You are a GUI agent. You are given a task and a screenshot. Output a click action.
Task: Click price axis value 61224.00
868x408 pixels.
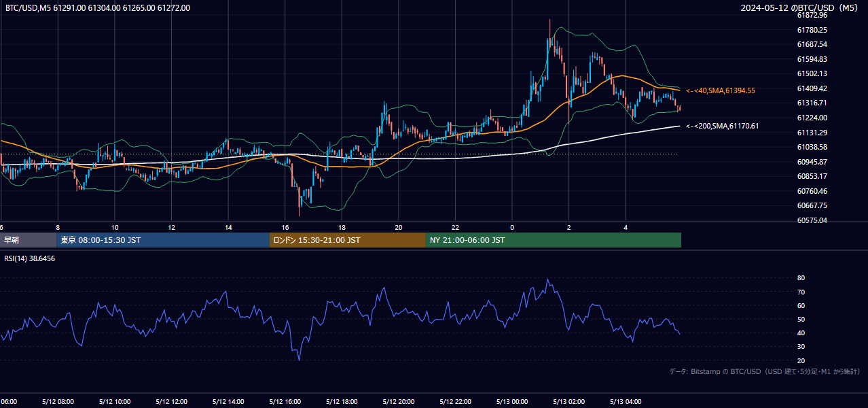coord(812,118)
